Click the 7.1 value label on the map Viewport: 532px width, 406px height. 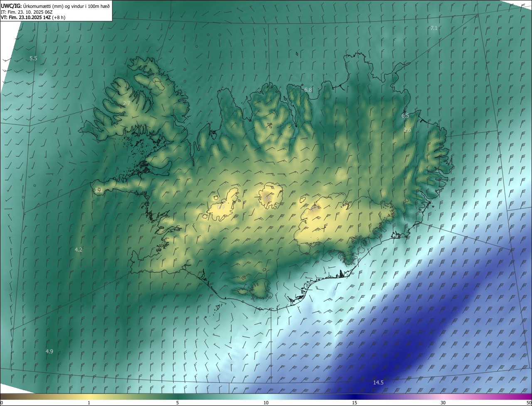pyautogui.click(x=434, y=28)
